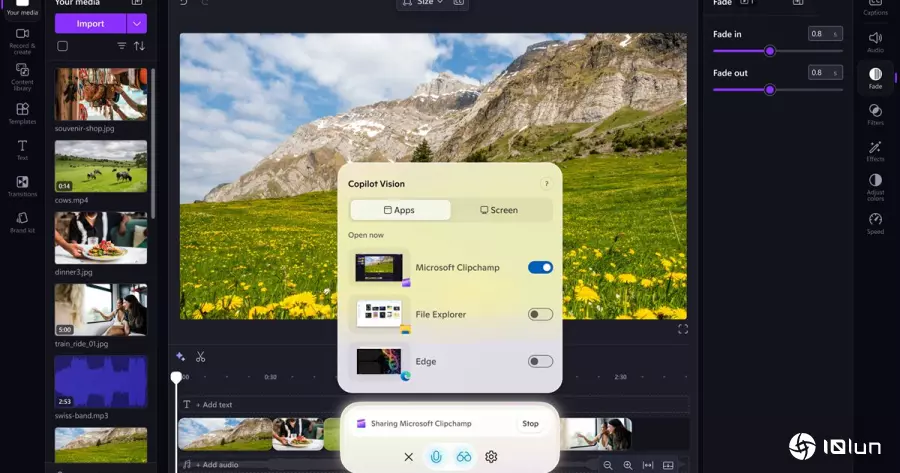Open the Speed panel
900x473 pixels.
(x=875, y=223)
